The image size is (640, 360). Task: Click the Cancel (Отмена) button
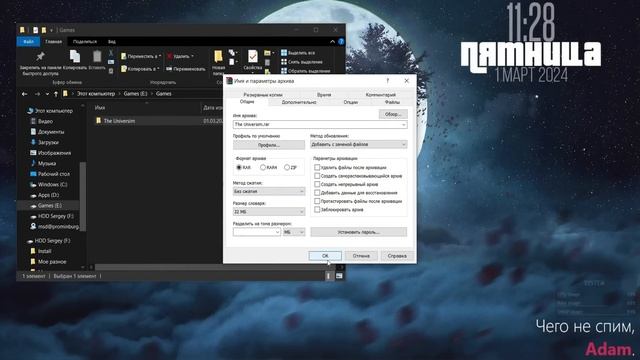coord(361,256)
